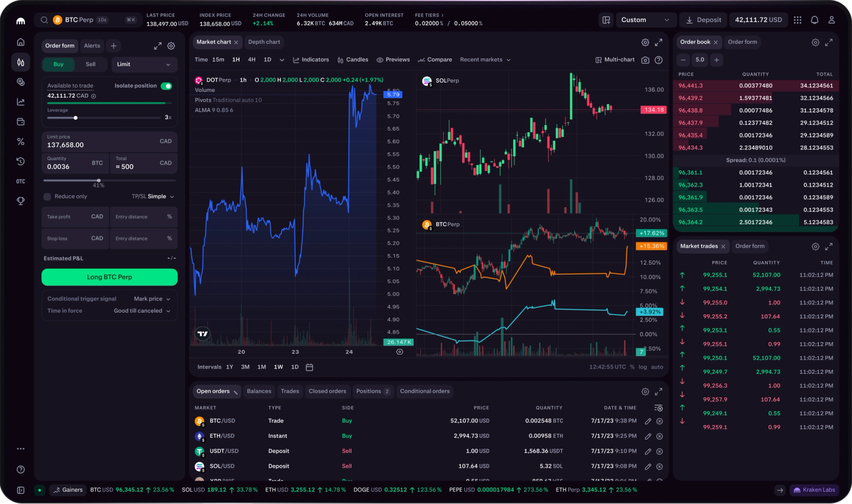Take chart snapshot with camera icon

click(645, 60)
